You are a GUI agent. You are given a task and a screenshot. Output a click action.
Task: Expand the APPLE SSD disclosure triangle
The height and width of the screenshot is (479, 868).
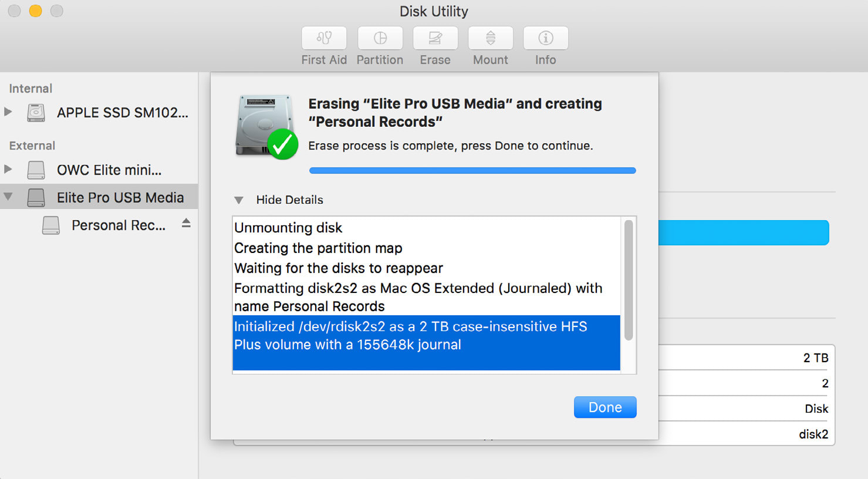[8, 112]
